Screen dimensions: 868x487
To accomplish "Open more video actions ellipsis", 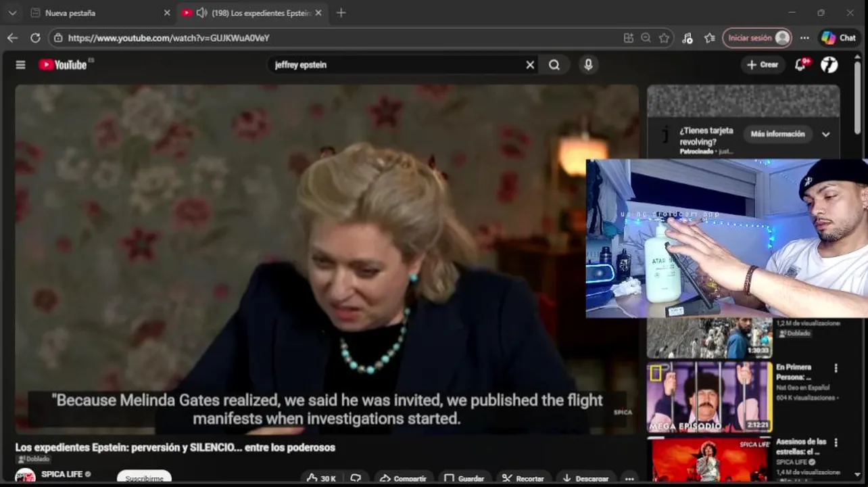I will (629, 478).
